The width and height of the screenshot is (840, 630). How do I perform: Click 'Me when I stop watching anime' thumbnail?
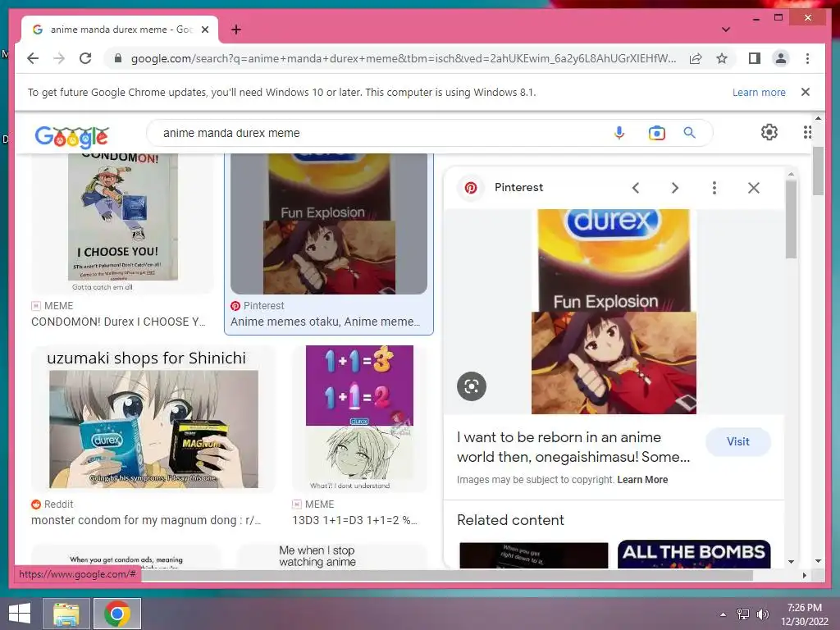[331, 557]
